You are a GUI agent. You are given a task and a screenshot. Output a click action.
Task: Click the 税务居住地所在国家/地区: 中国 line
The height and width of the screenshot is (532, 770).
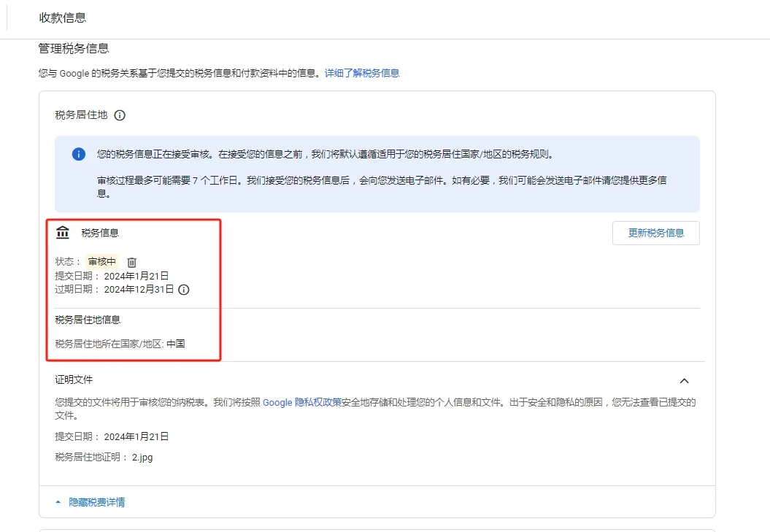(x=120, y=344)
